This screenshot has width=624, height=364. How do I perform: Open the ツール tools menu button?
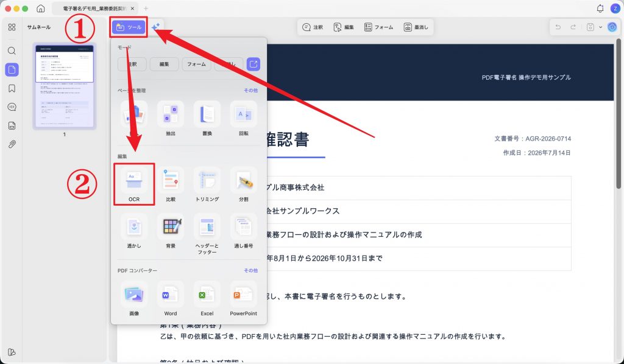[129, 27]
